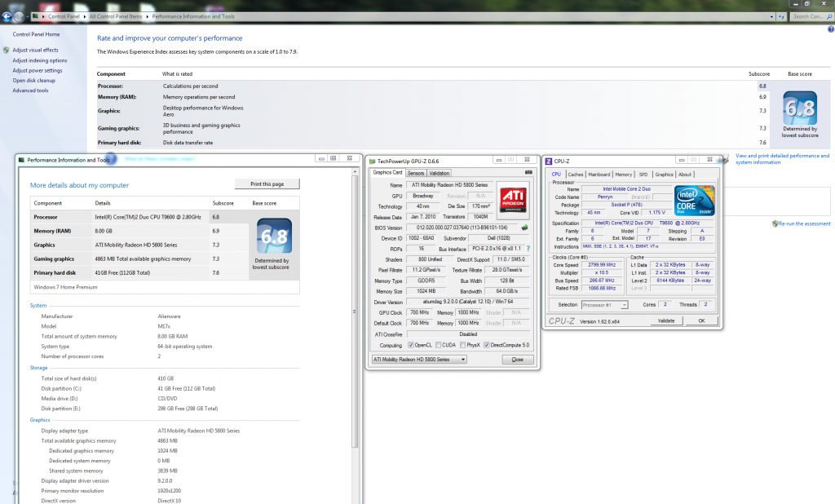Click the Performance Information window title icon

coord(21,160)
